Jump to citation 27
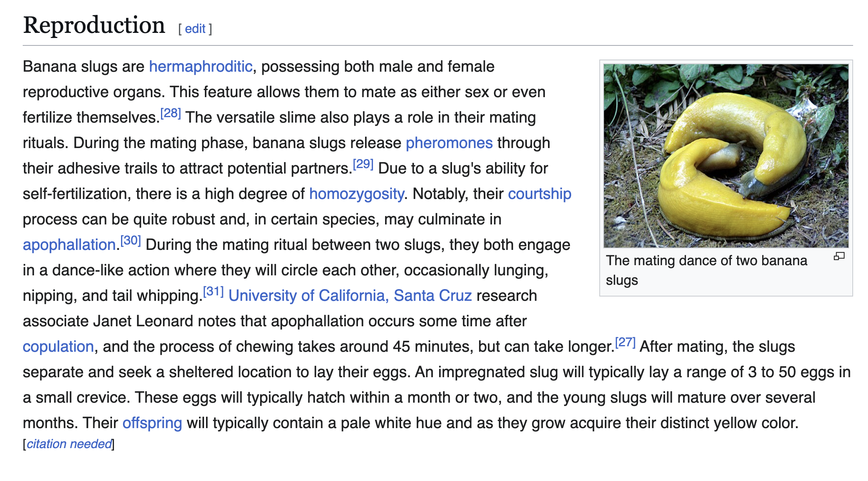Viewport: 868px width, 481px height. (625, 343)
